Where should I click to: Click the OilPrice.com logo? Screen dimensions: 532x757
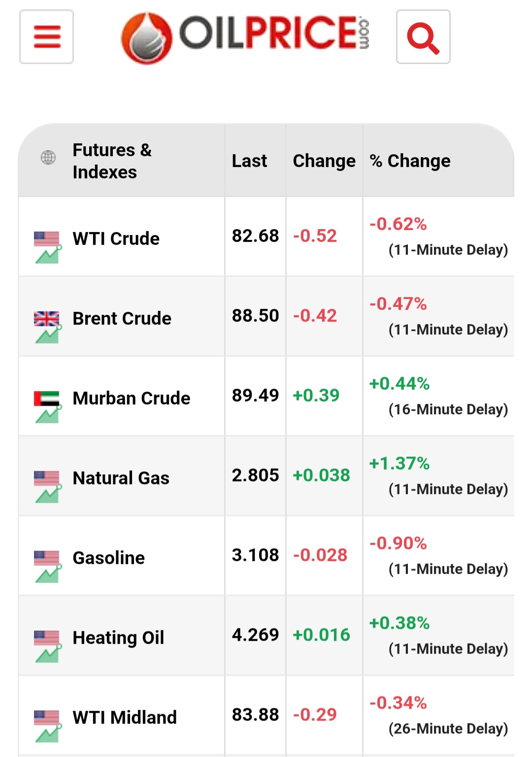(x=245, y=37)
